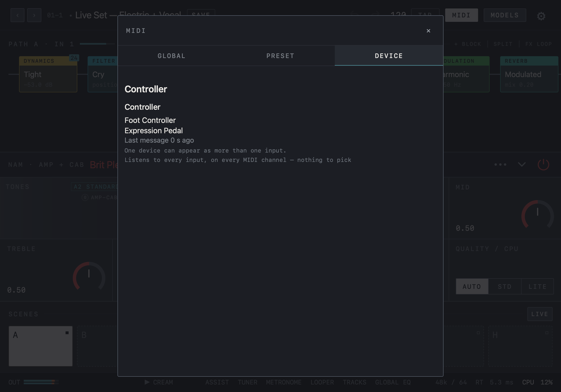Expand the amp block chevron
This screenshot has height=392, width=561.
click(522, 165)
